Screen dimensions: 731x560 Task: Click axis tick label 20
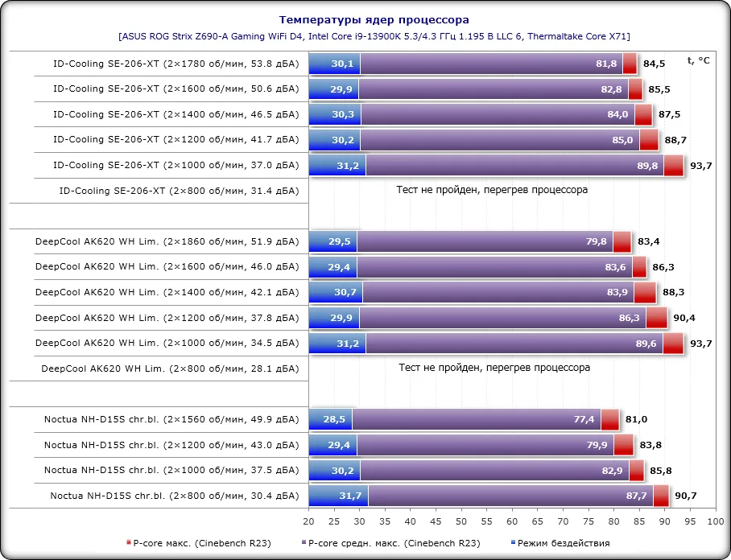point(308,521)
